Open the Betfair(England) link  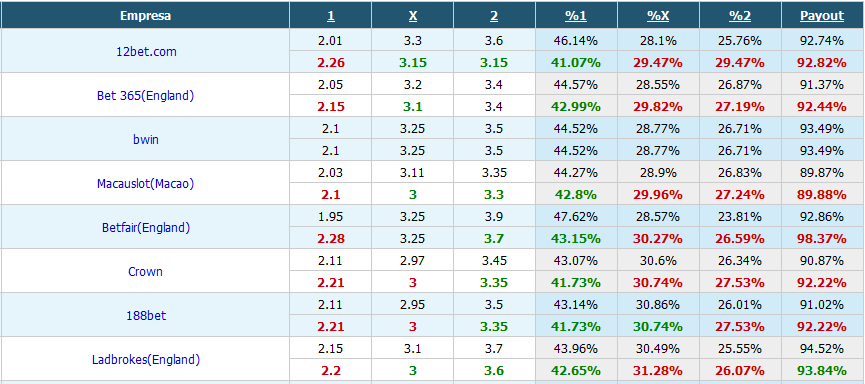[x=146, y=227]
